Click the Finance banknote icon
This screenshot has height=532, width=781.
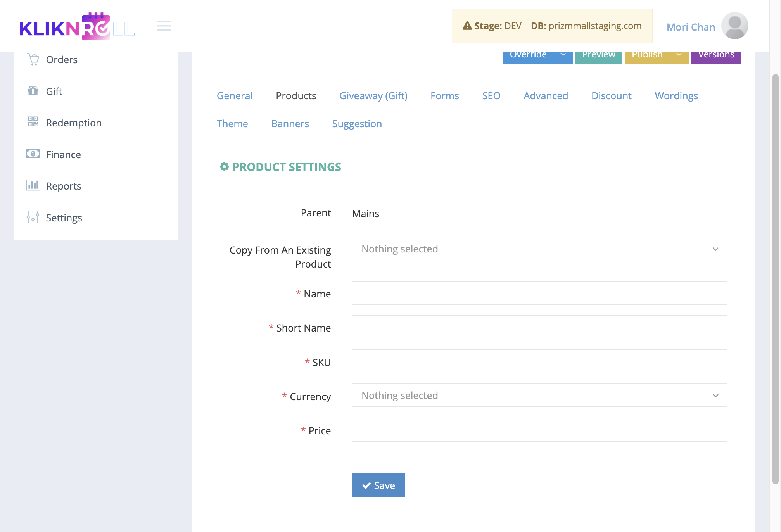point(33,154)
